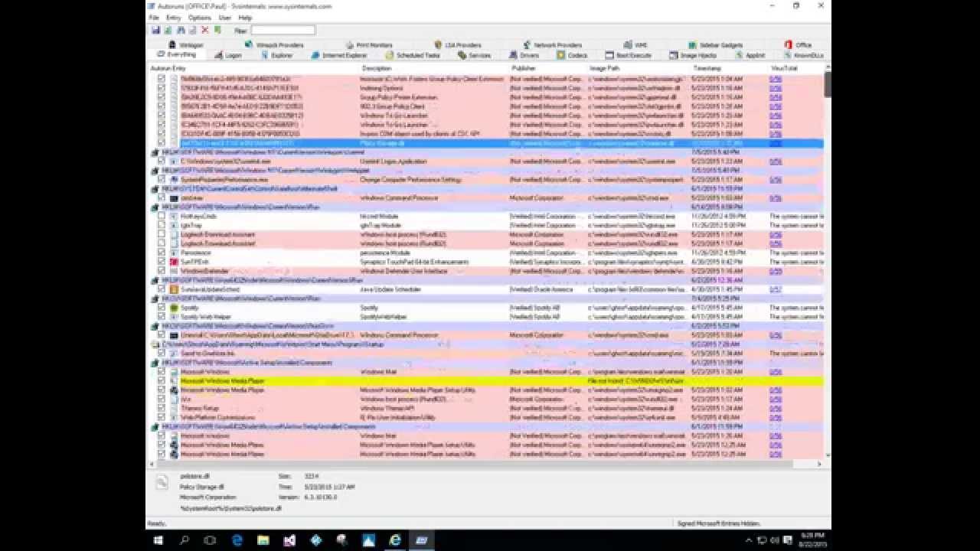Uncheck the Persistence entry
The height and width of the screenshot is (551, 980).
[162, 253]
